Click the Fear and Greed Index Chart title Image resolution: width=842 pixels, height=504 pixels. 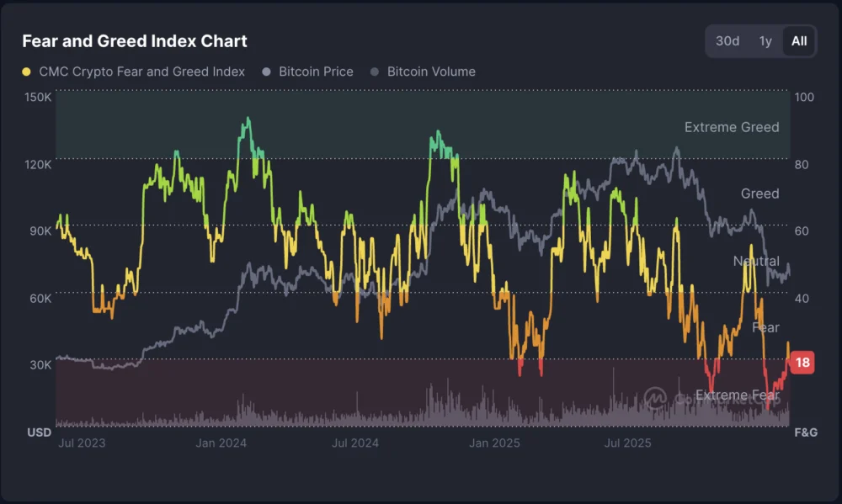[x=134, y=41]
